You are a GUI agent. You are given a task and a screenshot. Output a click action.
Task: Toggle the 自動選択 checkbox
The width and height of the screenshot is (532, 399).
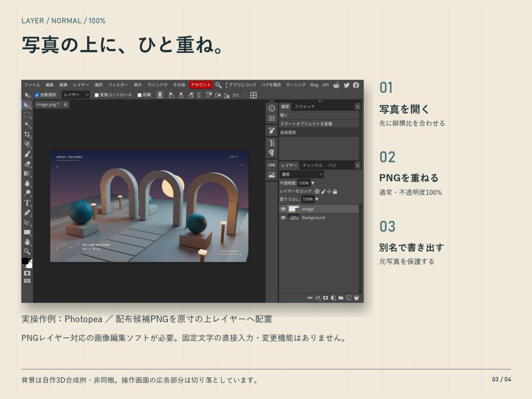37,95
